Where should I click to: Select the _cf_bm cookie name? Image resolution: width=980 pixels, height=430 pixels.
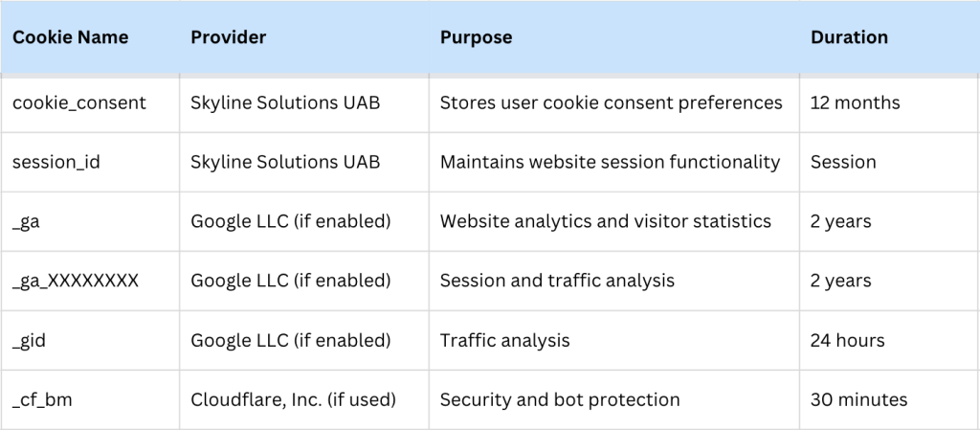[42, 399]
